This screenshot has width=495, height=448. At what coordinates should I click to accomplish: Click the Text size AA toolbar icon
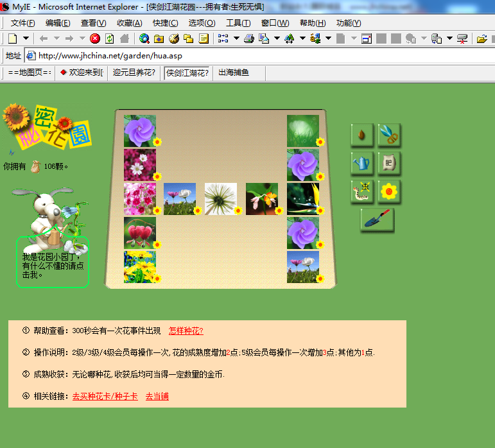point(289,39)
